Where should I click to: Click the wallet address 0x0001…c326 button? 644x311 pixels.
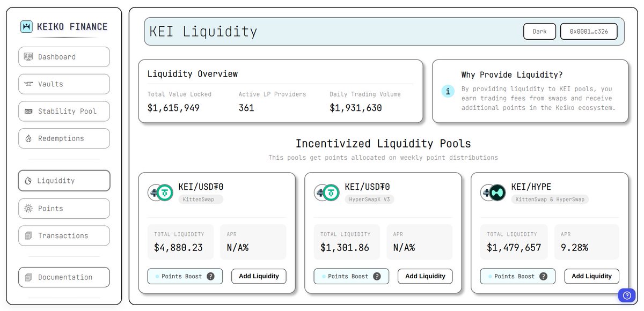click(x=589, y=32)
